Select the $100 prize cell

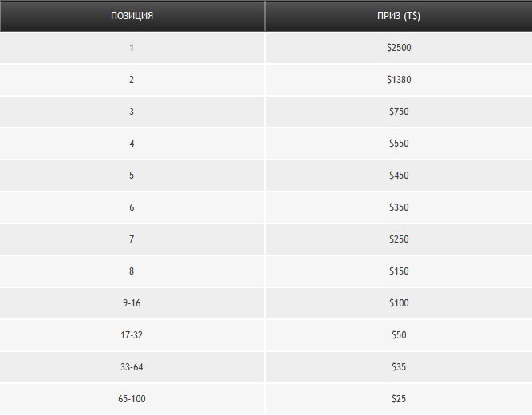[x=399, y=303]
